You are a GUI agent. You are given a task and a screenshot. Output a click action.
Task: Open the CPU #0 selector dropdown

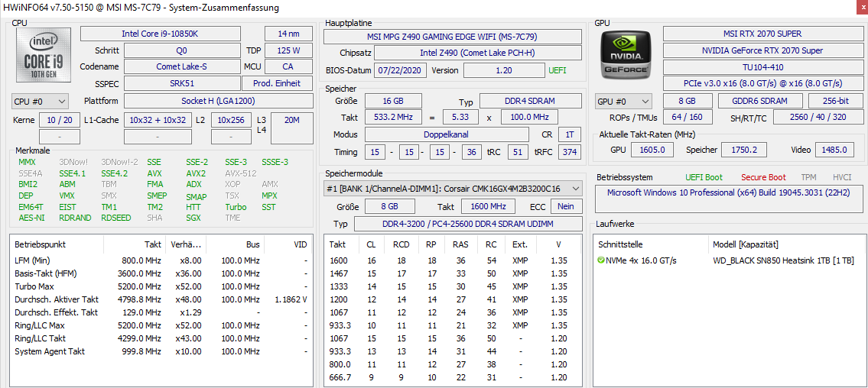[40, 101]
